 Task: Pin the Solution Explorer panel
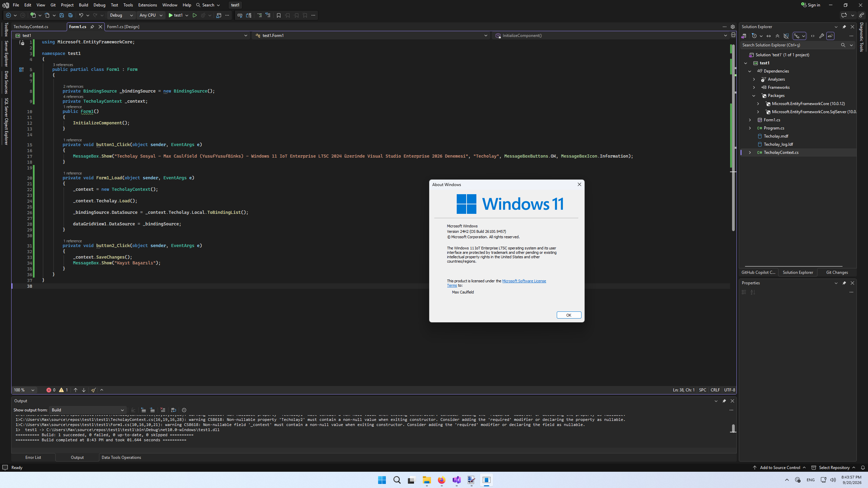pyautogui.click(x=844, y=27)
